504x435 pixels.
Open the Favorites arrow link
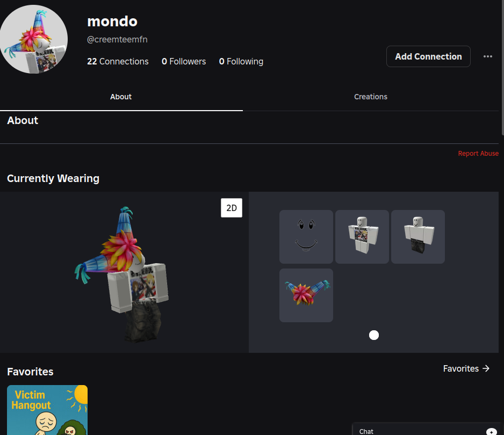click(x=466, y=368)
